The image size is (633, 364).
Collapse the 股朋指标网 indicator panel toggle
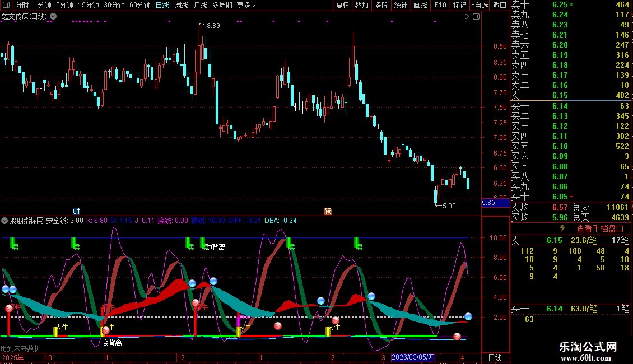coord(4,221)
